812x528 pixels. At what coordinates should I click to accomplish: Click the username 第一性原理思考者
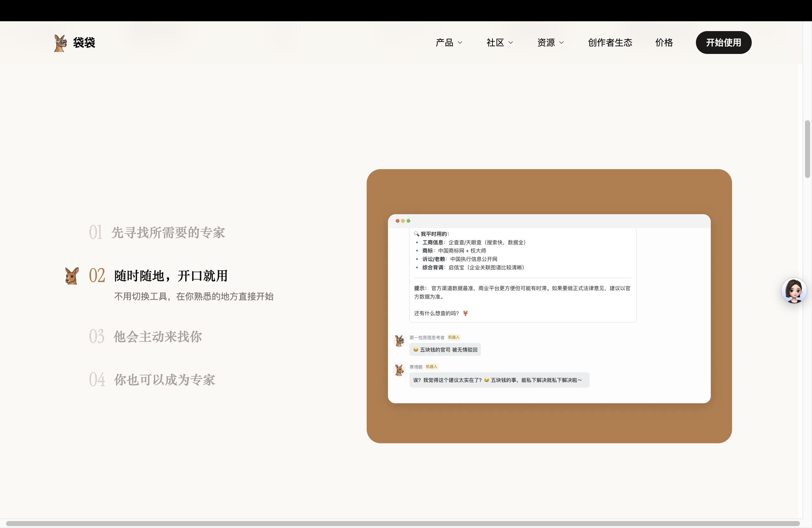click(x=427, y=338)
